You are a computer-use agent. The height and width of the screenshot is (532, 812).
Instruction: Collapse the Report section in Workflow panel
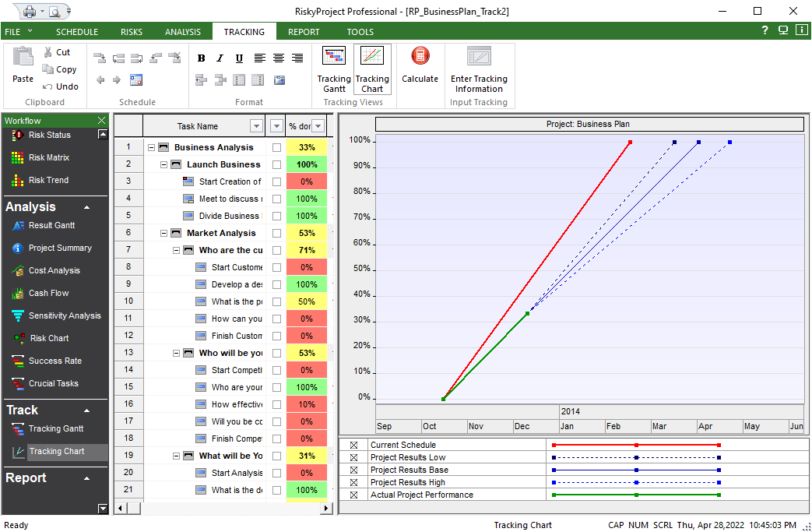pos(87,478)
